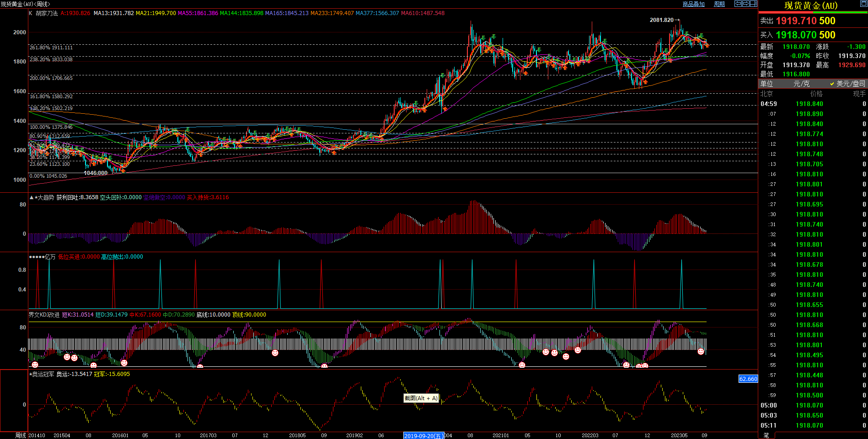Switch to the 笔 tab

tap(766, 435)
